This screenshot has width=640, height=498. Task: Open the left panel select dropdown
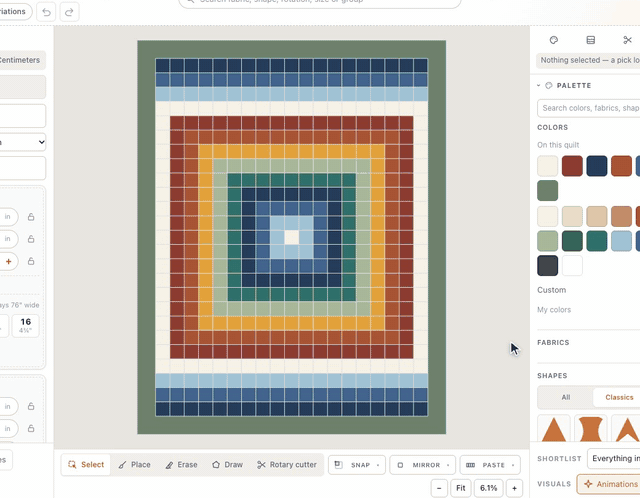point(22,142)
